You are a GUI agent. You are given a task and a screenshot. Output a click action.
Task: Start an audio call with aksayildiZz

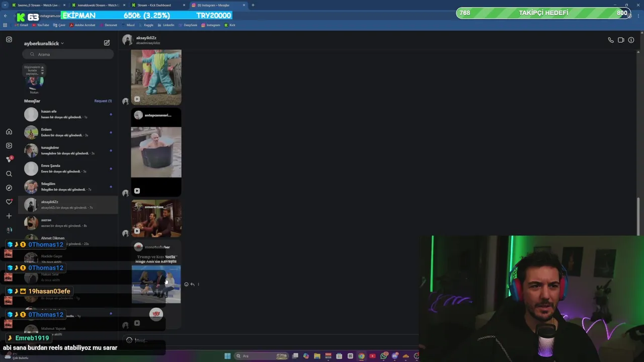tap(611, 40)
